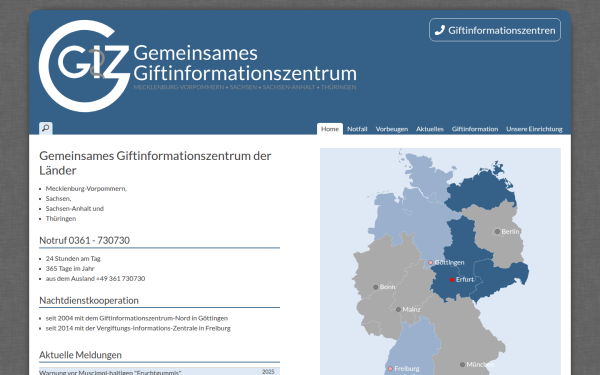This screenshot has width=600, height=375.
Task: Click the seit 2014 Vergiftungs-Informations-Zentrale Freiburg item
Action: (x=138, y=328)
